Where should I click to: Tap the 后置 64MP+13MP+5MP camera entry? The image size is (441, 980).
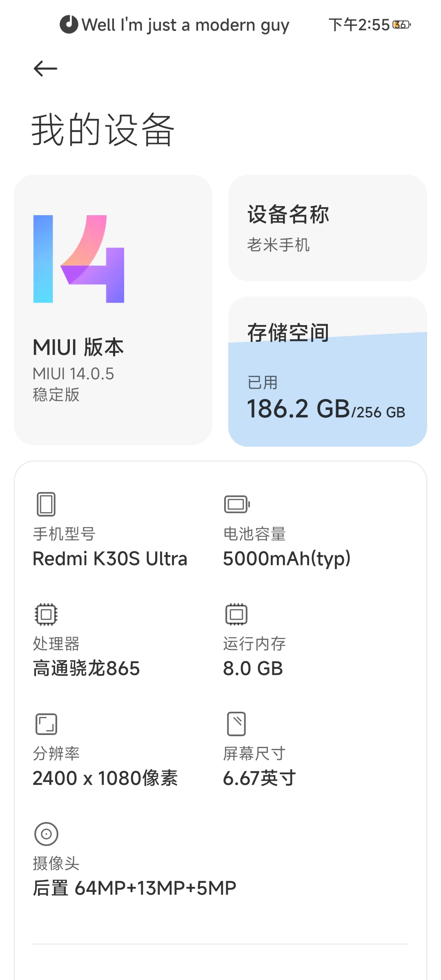(x=134, y=888)
